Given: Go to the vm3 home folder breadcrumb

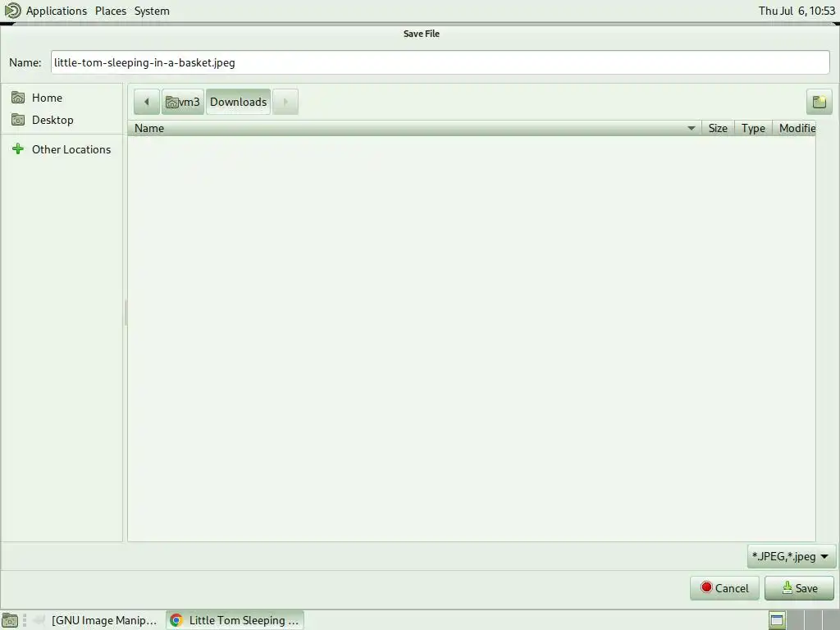Looking at the screenshot, I should click(x=183, y=102).
